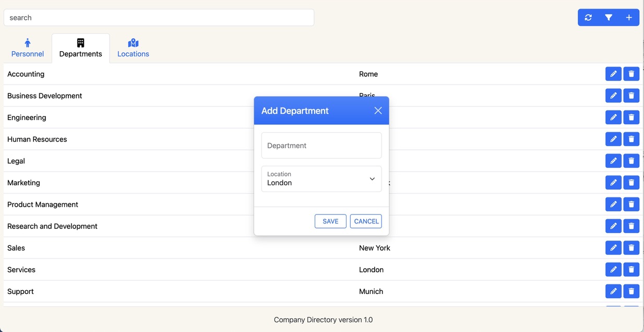Cancel adding the department

pos(366,221)
